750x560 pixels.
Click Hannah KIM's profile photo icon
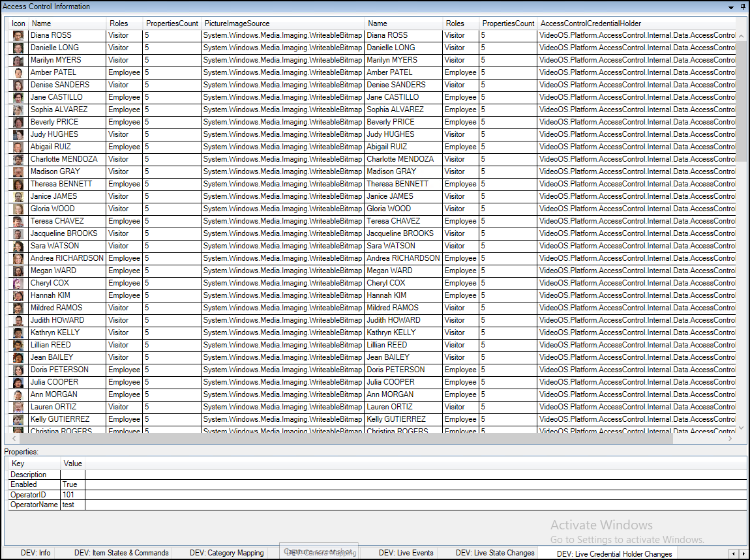point(18,295)
